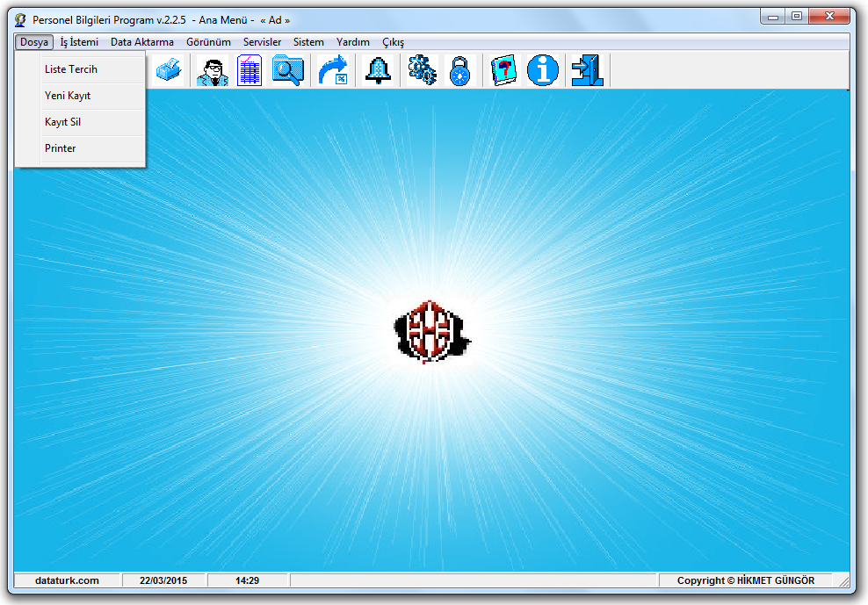Screen dimensions: 868x605
Task: Open the Yardım menu
Action: (x=353, y=42)
